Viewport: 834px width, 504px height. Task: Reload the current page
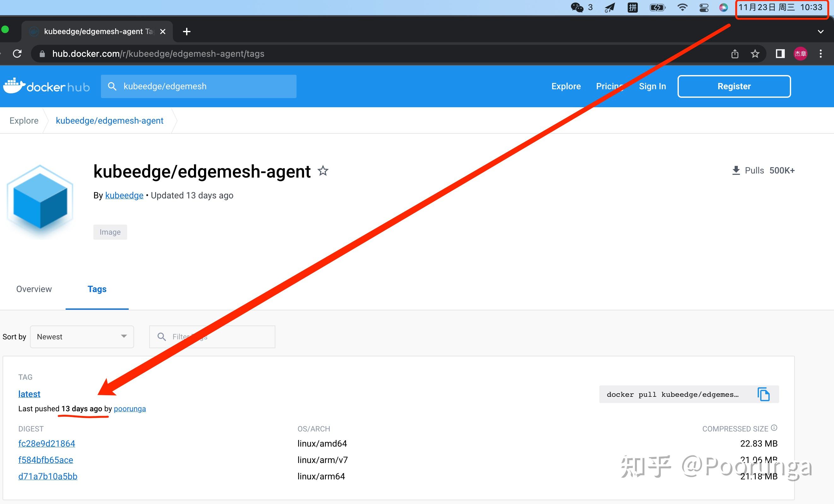click(17, 54)
